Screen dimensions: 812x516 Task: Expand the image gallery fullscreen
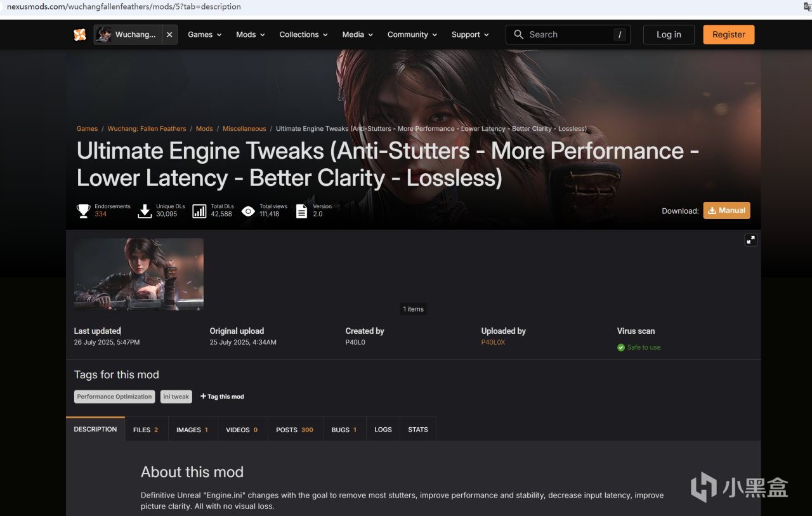[751, 240]
